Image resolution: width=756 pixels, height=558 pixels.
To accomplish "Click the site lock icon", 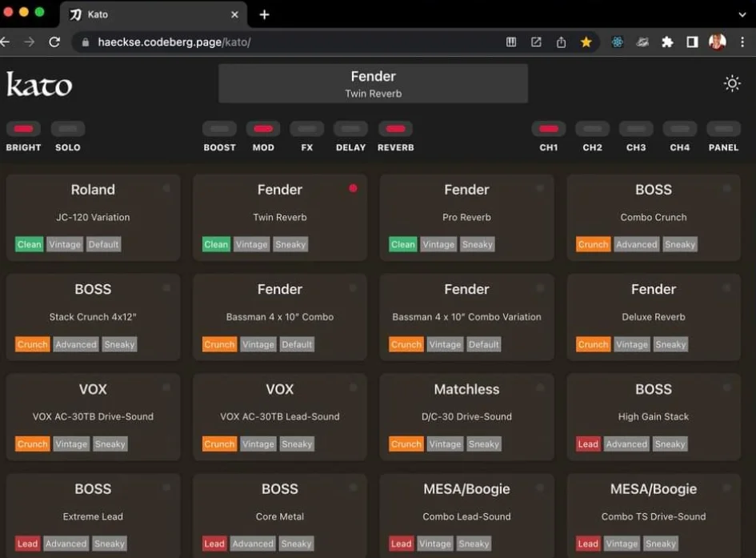I will click(x=86, y=42).
